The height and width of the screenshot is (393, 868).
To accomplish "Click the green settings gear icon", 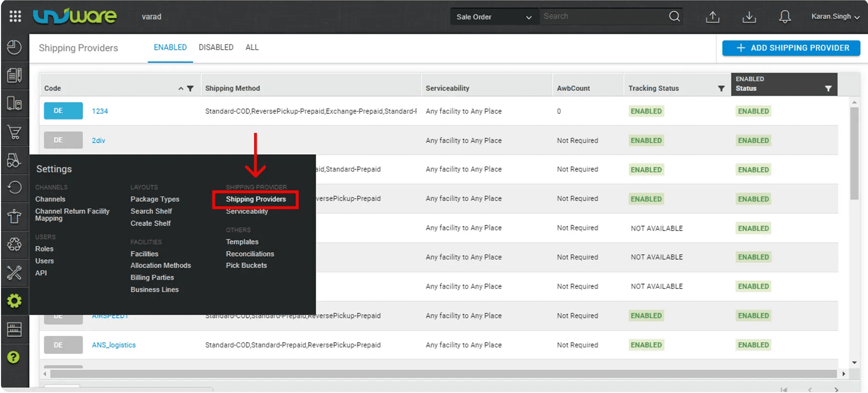I will pos(14,301).
